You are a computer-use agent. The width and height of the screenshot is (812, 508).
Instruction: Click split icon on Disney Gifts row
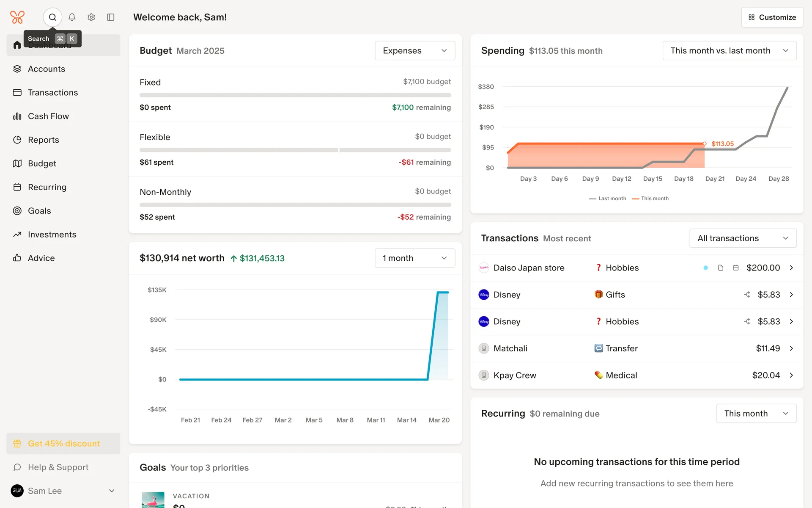click(747, 295)
